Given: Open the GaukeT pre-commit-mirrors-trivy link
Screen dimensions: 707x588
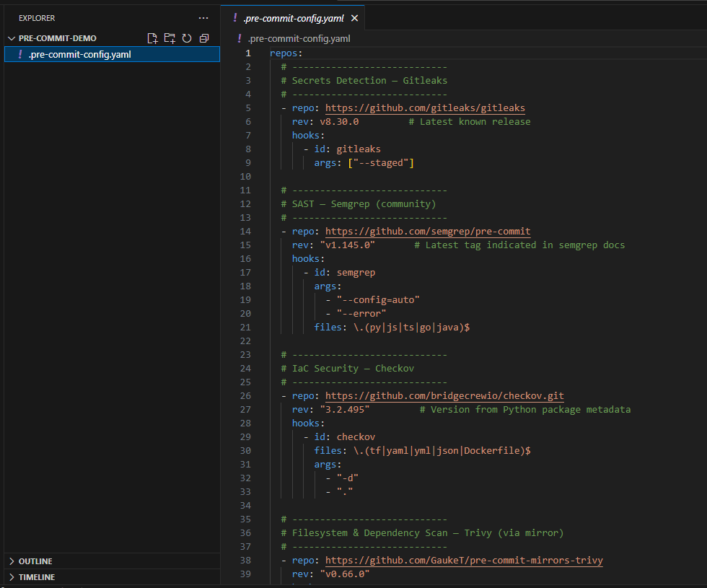Looking at the screenshot, I should [x=464, y=560].
